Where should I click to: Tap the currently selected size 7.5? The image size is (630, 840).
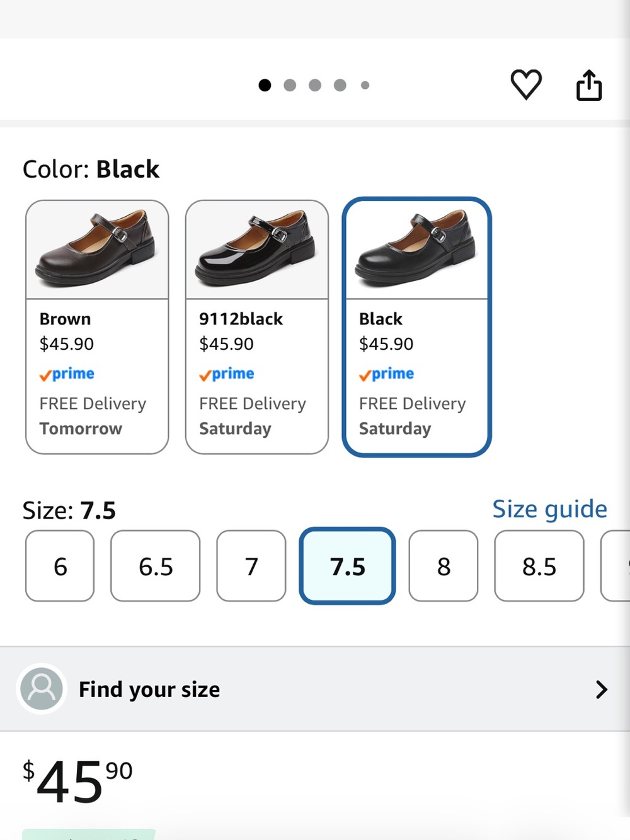[347, 566]
